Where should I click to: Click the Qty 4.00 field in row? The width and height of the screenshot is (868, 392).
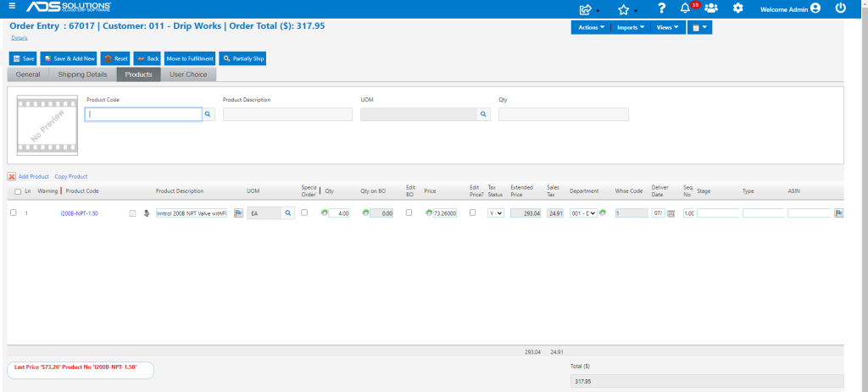point(339,213)
